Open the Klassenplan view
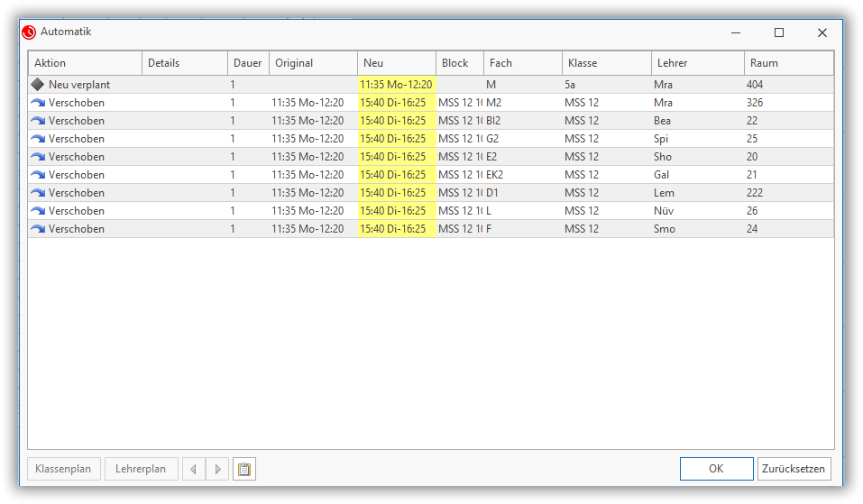Viewport: 863px width, 504px height. pos(63,469)
